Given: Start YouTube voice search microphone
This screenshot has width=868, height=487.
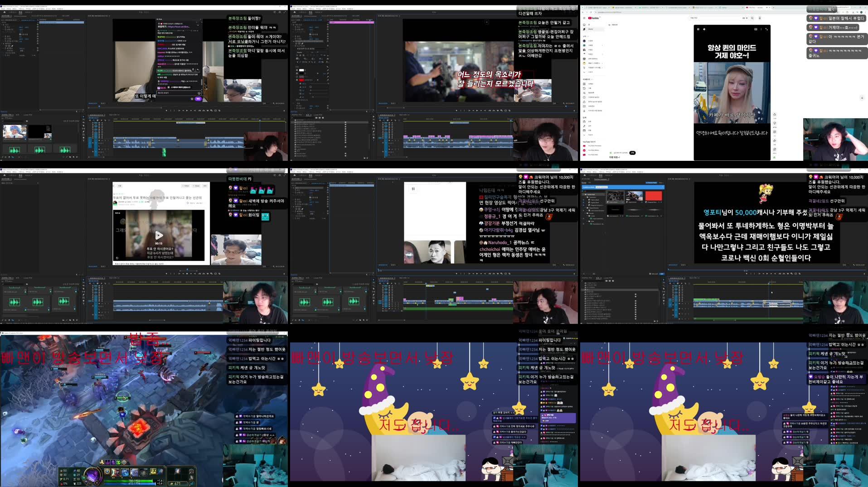Looking at the screenshot, I should click(760, 18).
